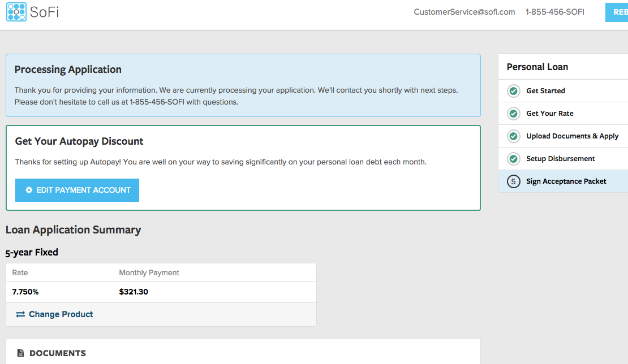Image resolution: width=628 pixels, height=364 pixels.
Task: Click the Monthly Payment column header
Action: (x=149, y=273)
